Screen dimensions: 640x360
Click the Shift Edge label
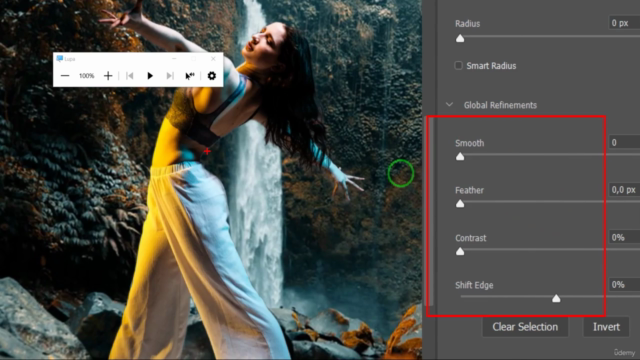[474, 285]
